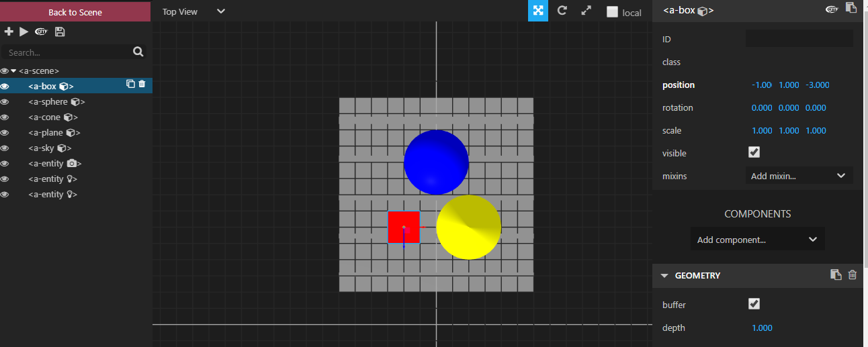868x347 pixels.
Task: Open the Add mixin dropdown
Action: tap(799, 176)
